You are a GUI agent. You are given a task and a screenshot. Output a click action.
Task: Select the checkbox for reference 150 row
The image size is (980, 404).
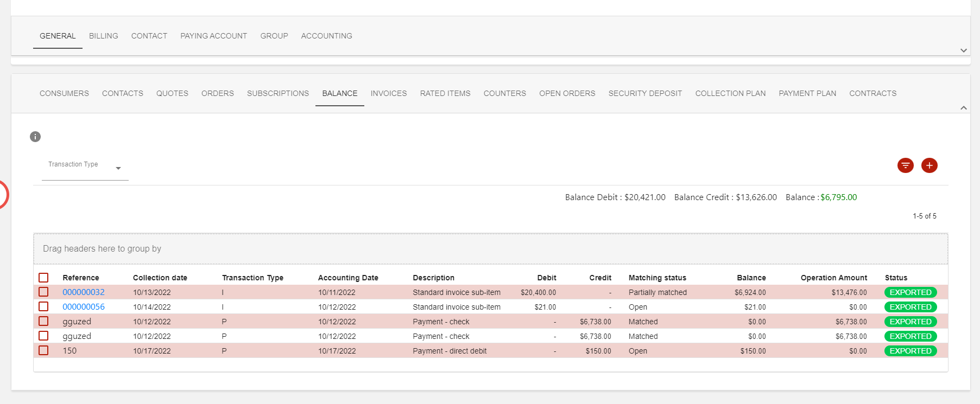(x=43, y=351)
